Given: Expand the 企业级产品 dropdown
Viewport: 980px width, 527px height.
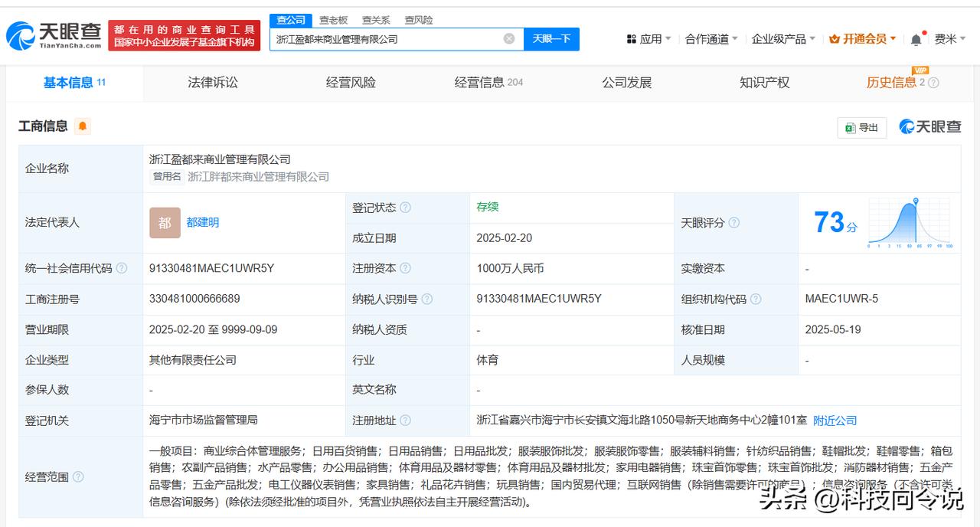Looking at the screenshot, I should click(783, 39).
